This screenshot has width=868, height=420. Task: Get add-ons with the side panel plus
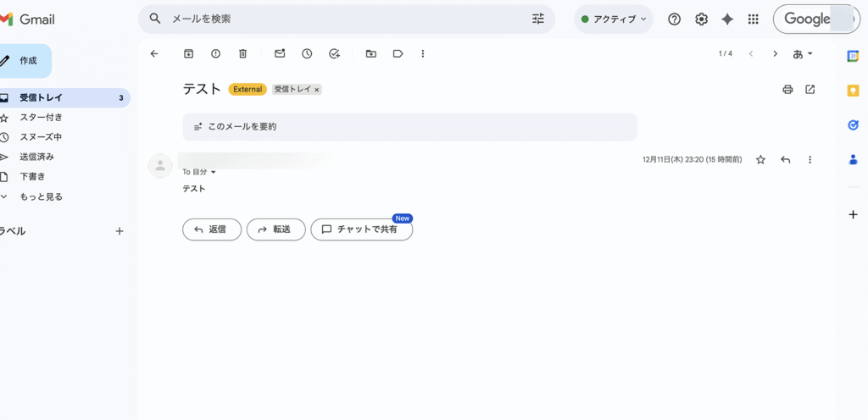[853, 214]
